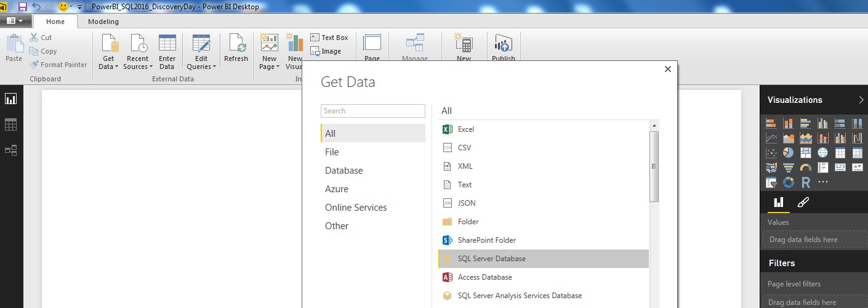Image resolution: width=868 pixels, height=308 pixels.
Task: Open the Edit Queries dropdown
Action: [201, 52]
